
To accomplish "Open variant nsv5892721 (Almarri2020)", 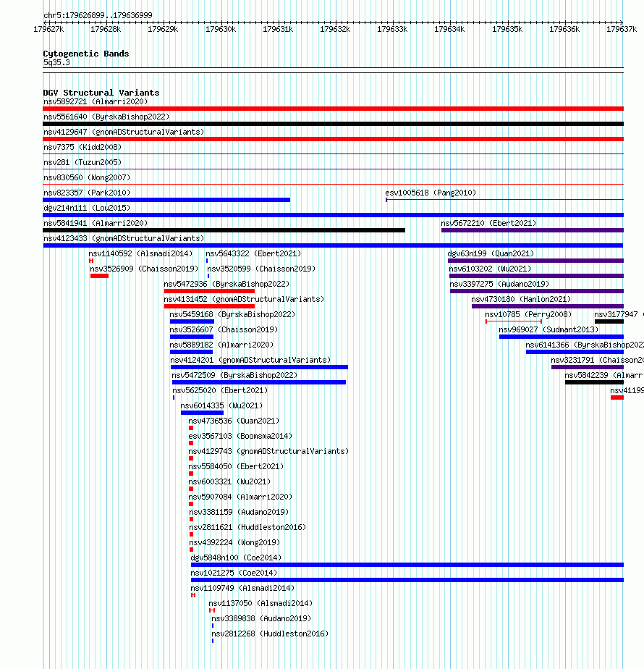I will pyautogui.click(x=96, y=101).
